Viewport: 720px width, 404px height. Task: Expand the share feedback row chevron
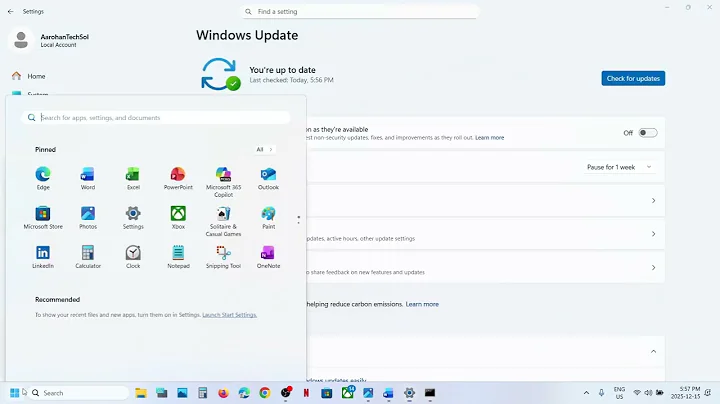click(x=653, y=268)
